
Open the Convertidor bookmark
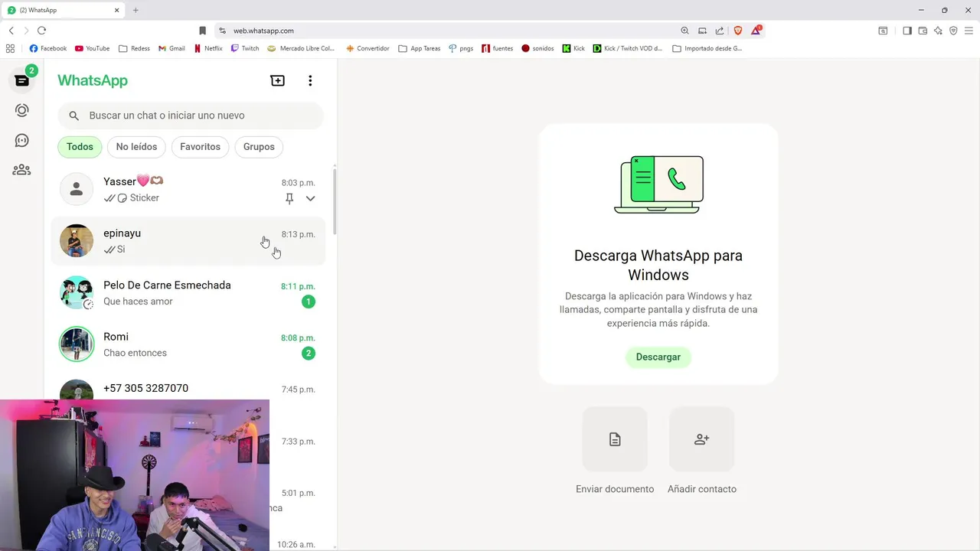coord(367,48)
